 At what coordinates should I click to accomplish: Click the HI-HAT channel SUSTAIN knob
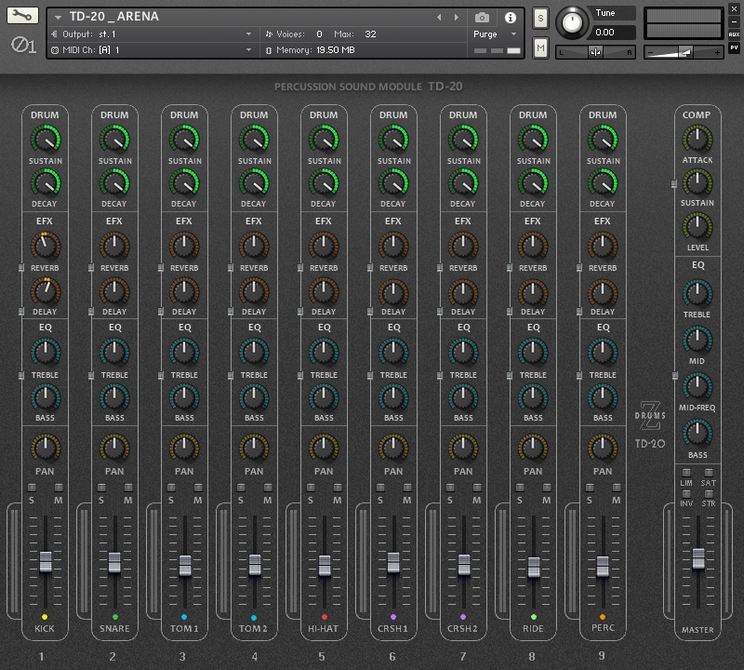(324, 140)
